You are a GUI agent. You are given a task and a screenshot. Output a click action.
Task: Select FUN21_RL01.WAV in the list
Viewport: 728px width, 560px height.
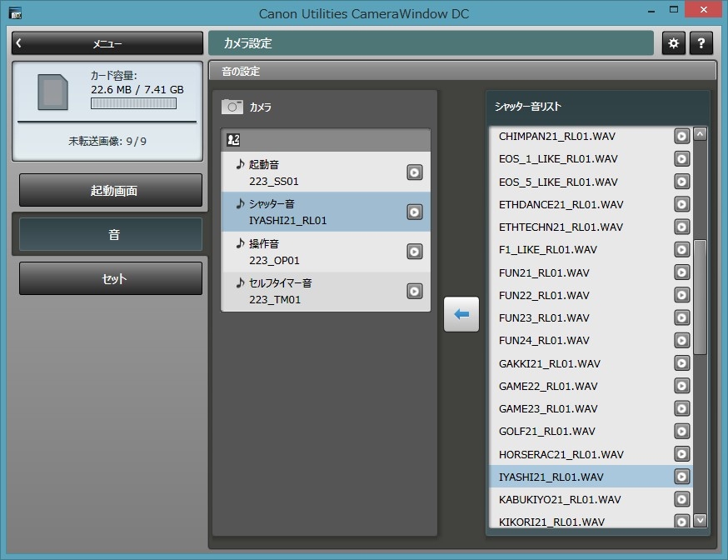pyautogui.click(x=591, y=272)
